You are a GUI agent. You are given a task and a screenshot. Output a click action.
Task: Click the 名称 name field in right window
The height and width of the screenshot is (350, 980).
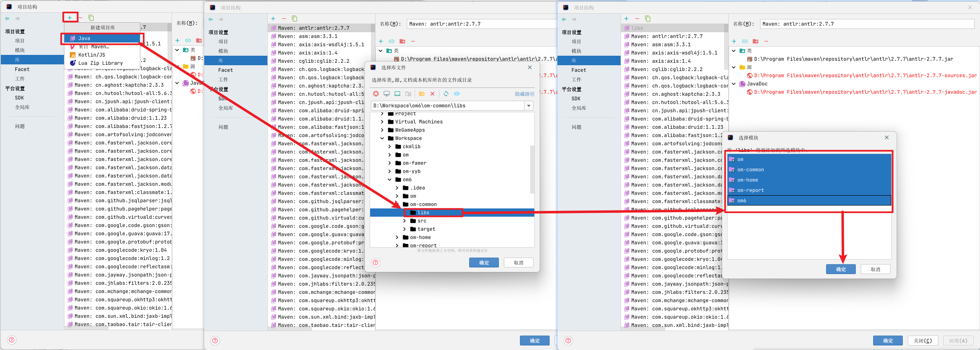point(867,24)
